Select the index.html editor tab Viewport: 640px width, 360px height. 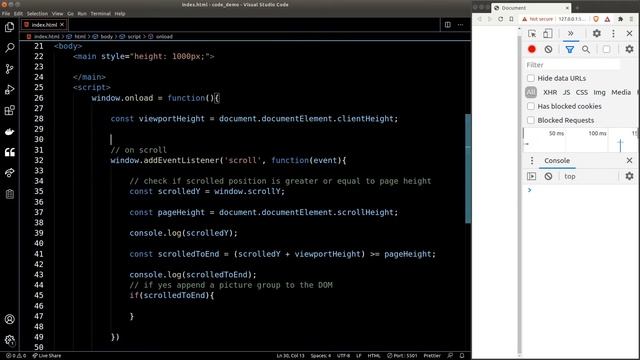pyautogui.click(x=44, y=24)
